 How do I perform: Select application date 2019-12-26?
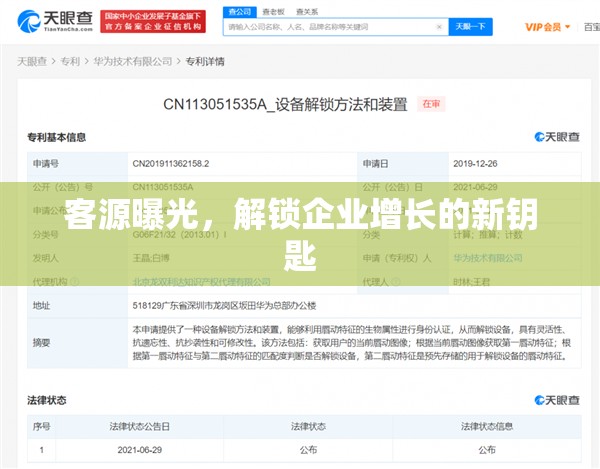pyautogui.click(x=475, y=164)
